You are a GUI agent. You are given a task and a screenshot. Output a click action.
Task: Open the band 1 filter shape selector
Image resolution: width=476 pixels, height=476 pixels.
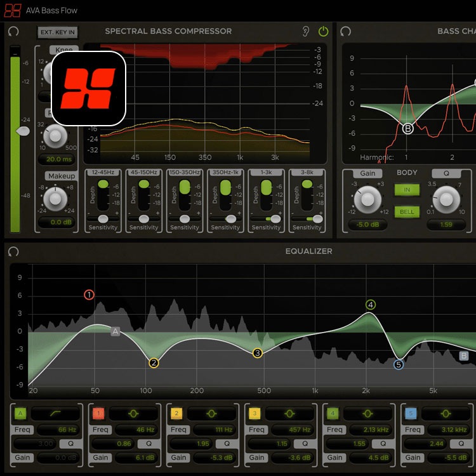point(133,414)
